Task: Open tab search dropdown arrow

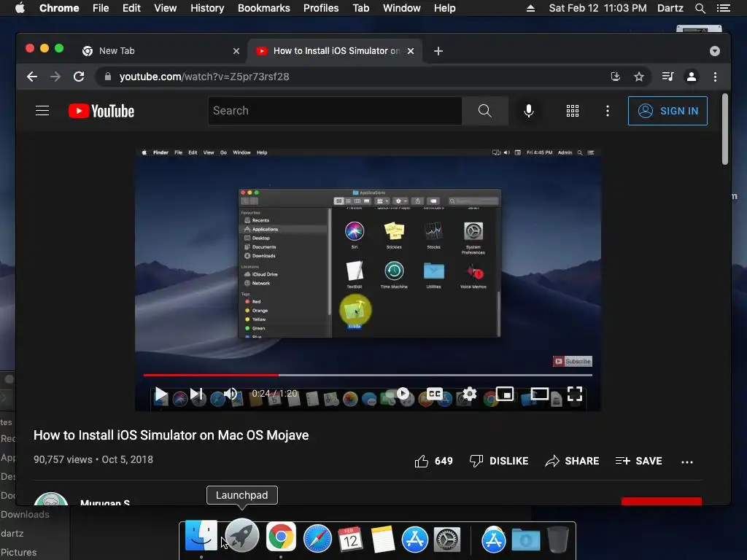Action: pyautogui.click(x=715, y=51)
